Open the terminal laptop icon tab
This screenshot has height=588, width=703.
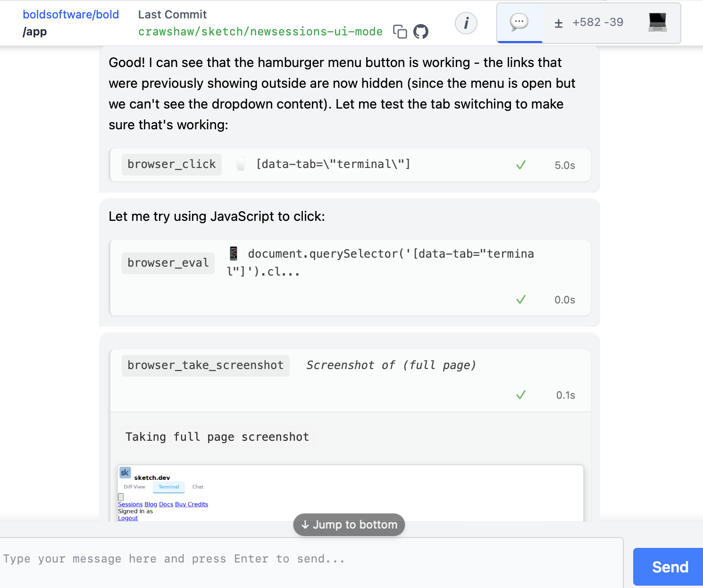click(658, 23)
